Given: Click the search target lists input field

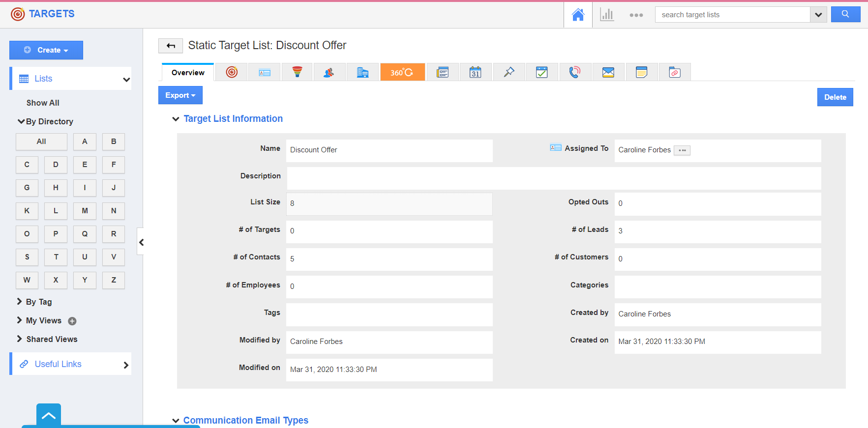Looking at the screenshot, I should 732,15.
